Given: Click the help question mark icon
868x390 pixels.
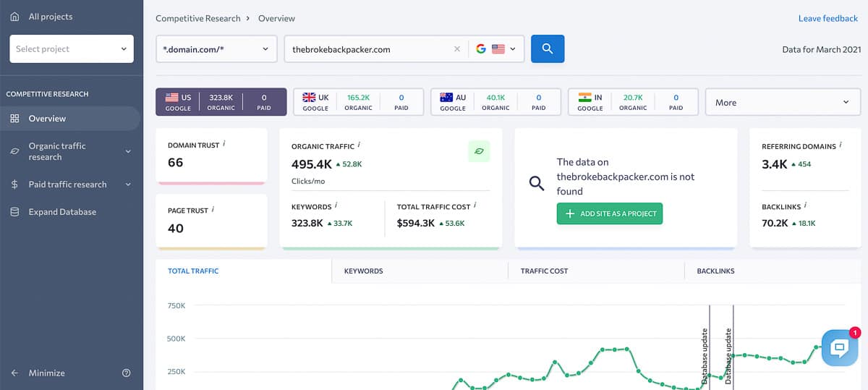Looking at the screenshot, I should [x=127, y=373].
